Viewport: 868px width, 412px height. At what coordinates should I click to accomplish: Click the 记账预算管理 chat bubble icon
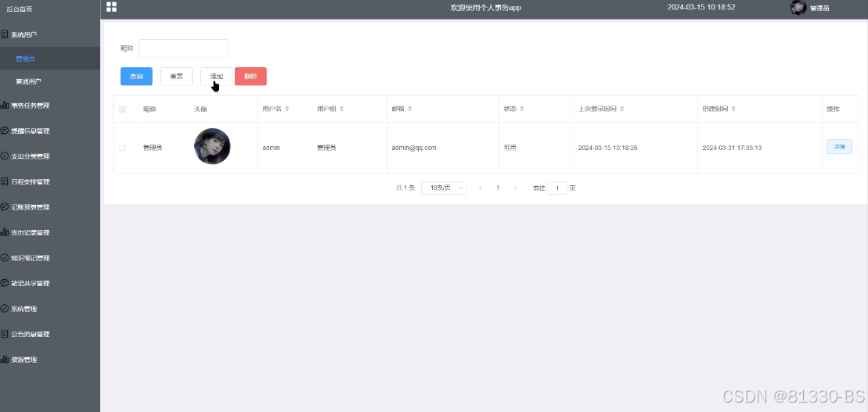coord(5,207)
